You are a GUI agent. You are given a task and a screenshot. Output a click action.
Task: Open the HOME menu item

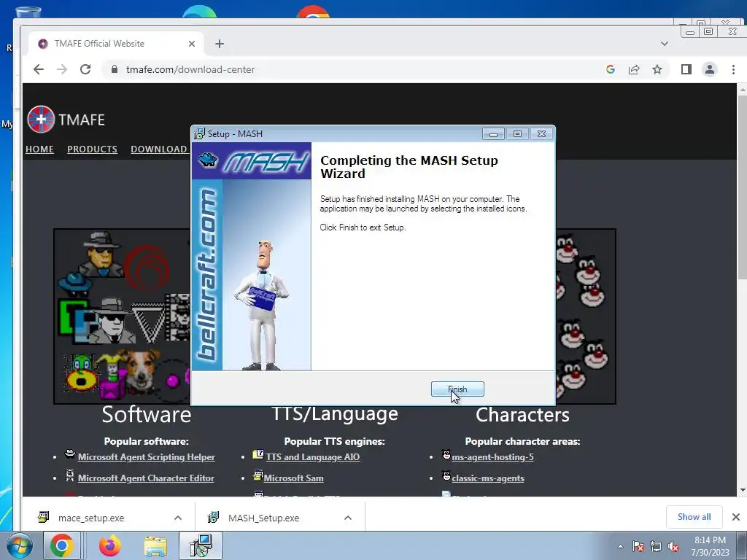click(x=39, y=149)
